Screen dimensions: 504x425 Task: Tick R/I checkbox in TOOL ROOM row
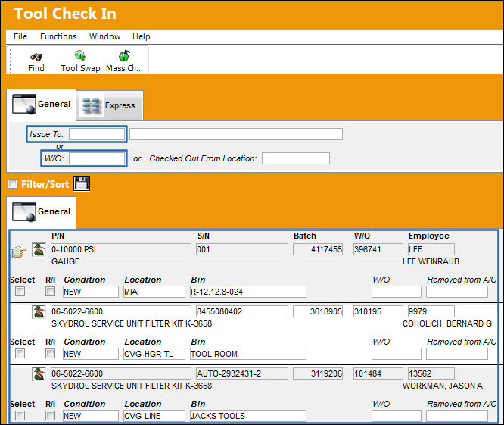50,354
